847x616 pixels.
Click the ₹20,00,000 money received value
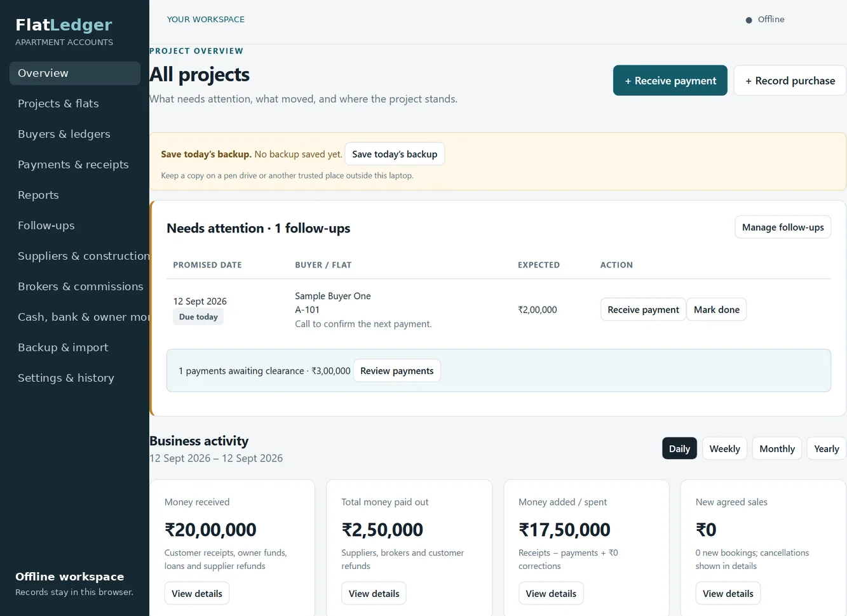tap(210, 530)
